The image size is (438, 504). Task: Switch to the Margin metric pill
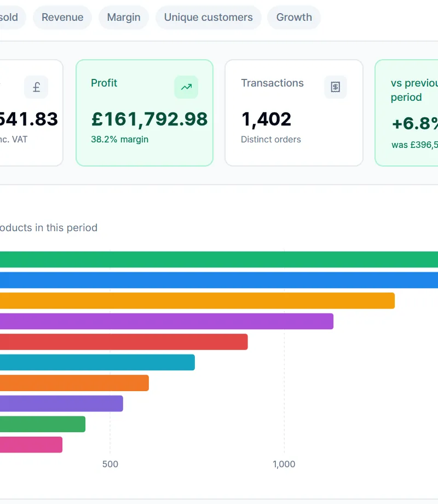coord(124,18)
